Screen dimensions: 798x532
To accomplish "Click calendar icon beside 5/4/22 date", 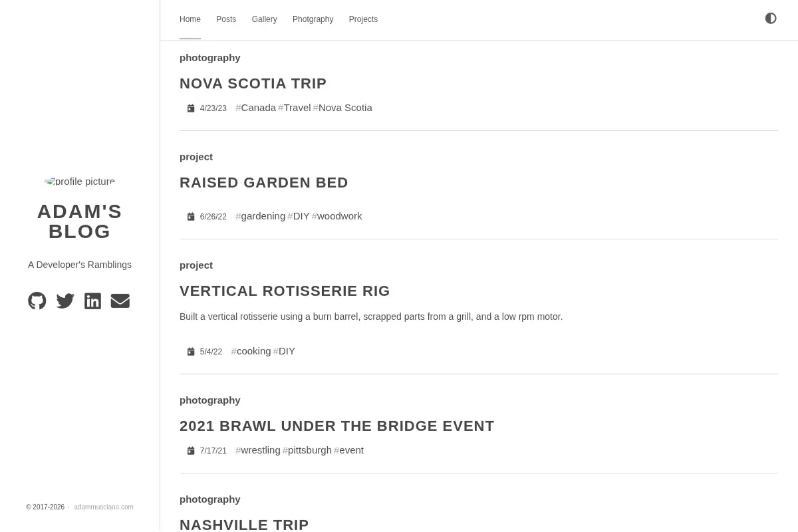I will click(191, 352).
